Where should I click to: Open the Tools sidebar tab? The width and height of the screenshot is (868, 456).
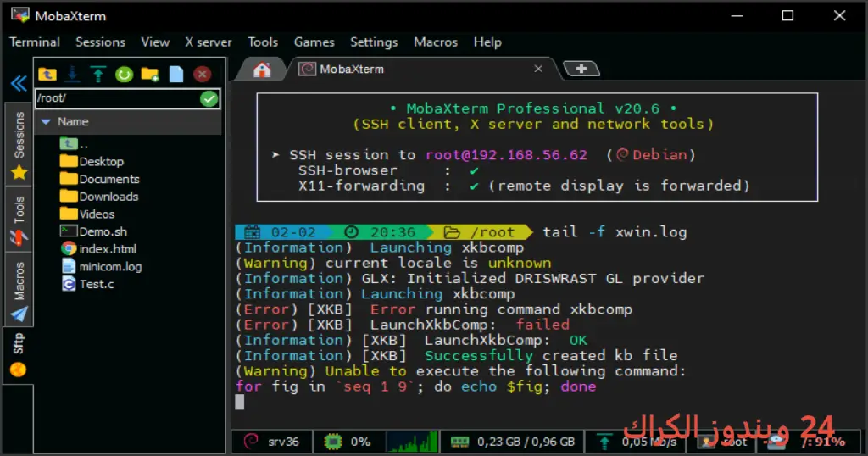point(19,220)
